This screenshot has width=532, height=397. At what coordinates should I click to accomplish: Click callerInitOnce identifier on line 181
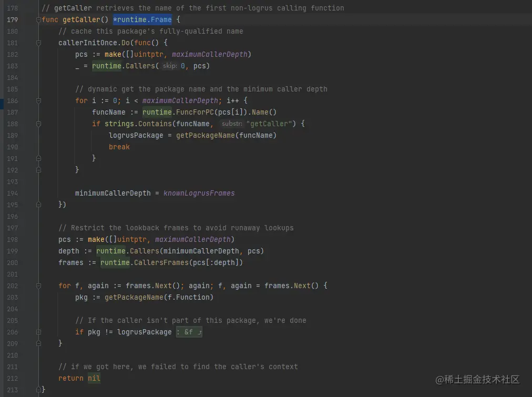[88, 43]
